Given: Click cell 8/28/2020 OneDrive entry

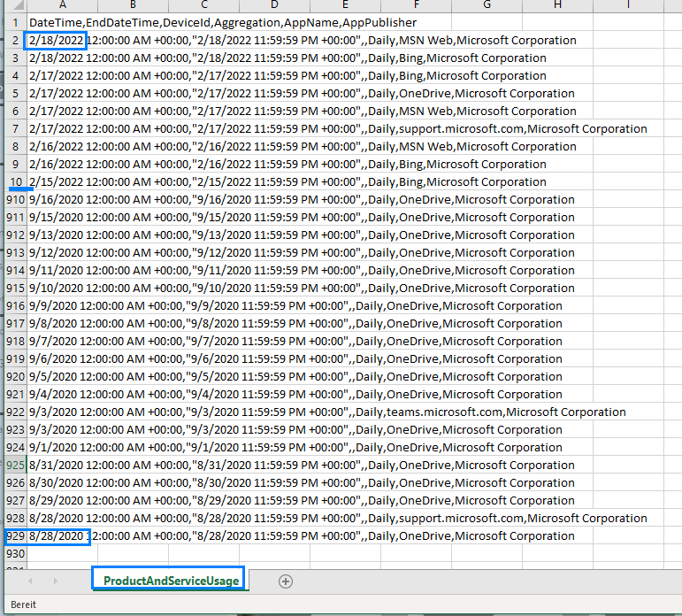Looking at the screenshot, I should coord(302,535).
